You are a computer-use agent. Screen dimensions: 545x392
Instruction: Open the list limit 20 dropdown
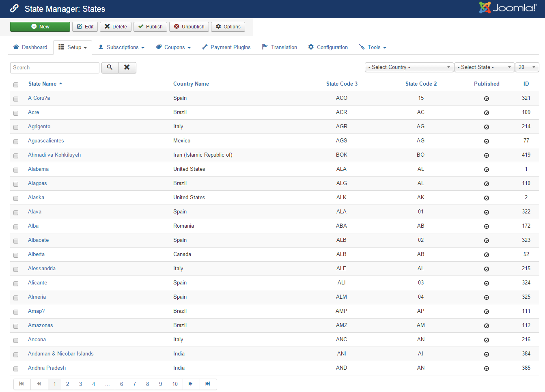pyautogui.click(x=527, y=67)
